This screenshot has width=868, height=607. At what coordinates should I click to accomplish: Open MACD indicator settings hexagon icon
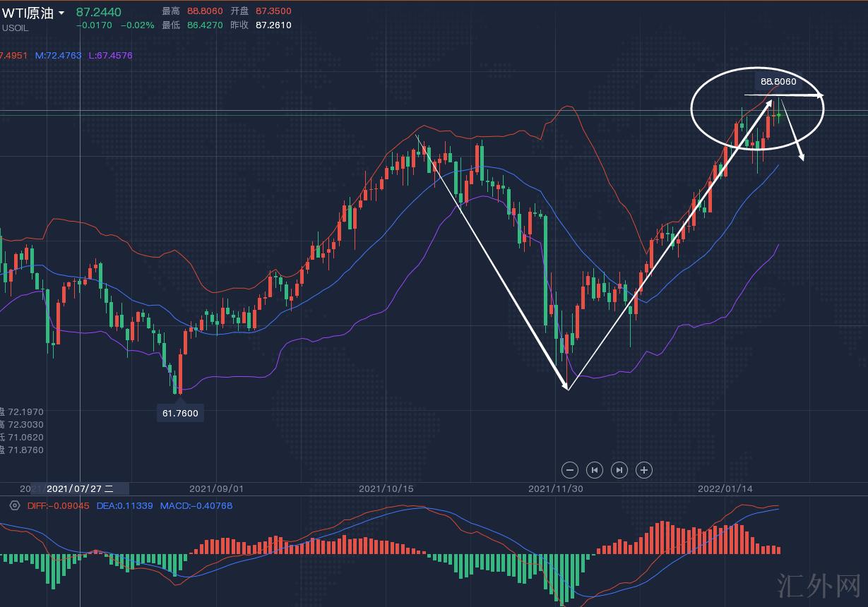[14, 506]
